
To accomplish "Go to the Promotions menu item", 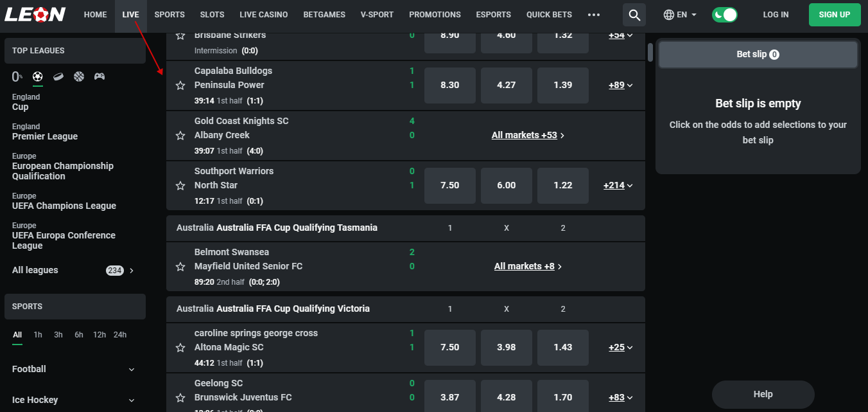I will click(x=435, y=15).
